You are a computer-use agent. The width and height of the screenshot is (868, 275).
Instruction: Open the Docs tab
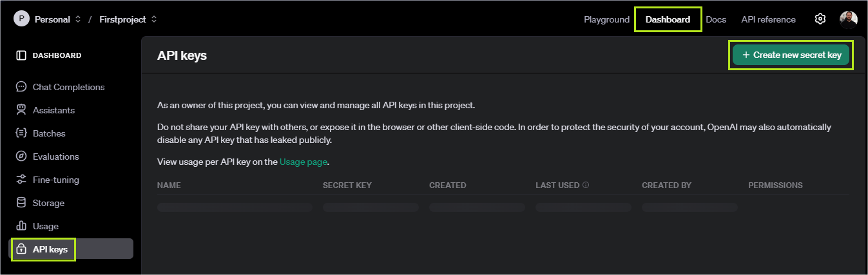pos(716,19)
